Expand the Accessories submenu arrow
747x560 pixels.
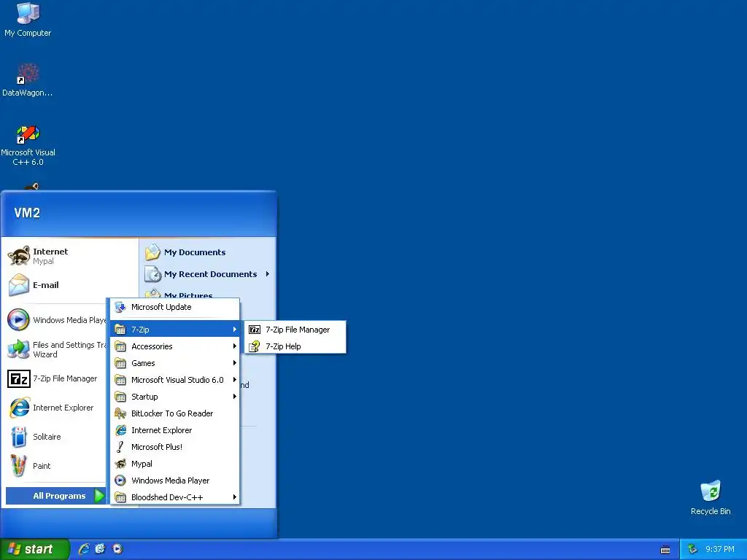(x=234, y=346)
